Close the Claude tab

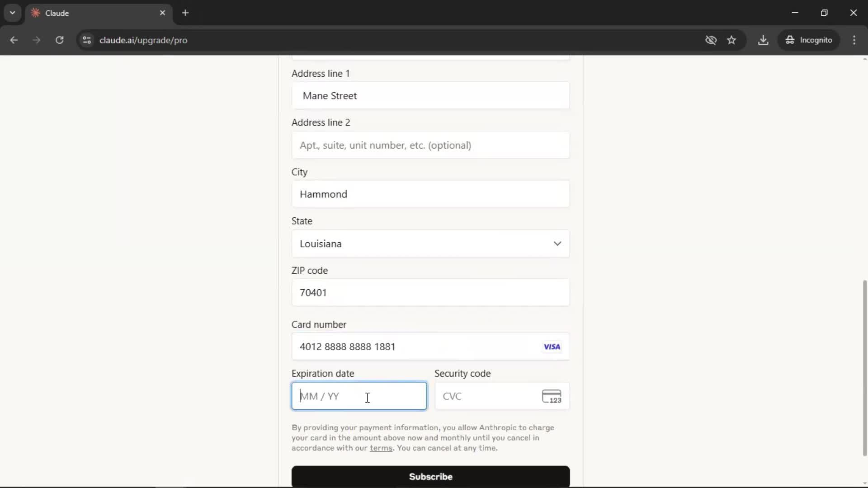click(162, 13)
